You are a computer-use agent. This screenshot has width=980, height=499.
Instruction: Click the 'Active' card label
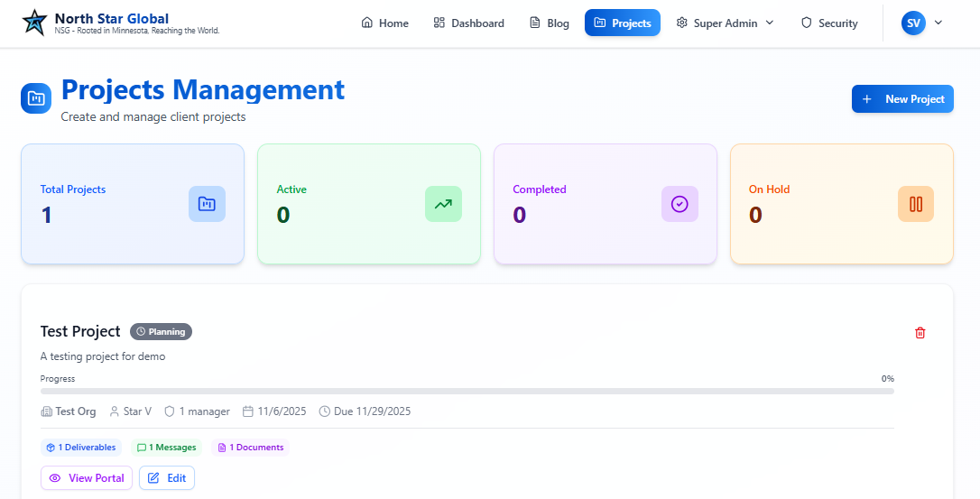pyautogui.click(x=291, y=189)
